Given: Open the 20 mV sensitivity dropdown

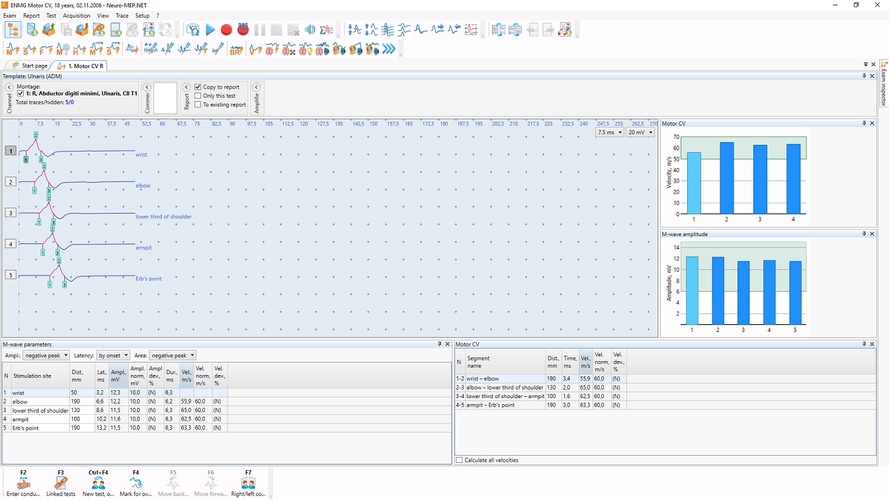Looking at the screenshot, I should click(641, 132).
